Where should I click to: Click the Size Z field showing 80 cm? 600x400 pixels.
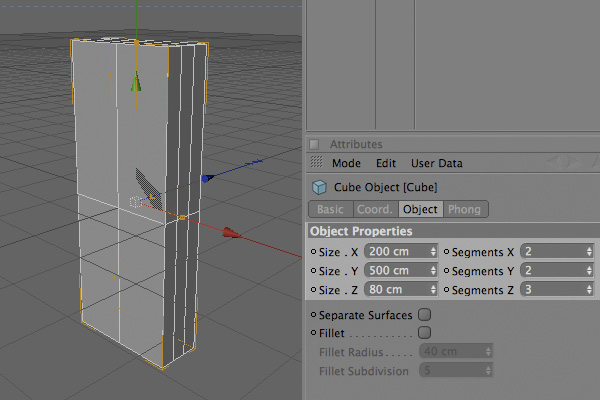[x=401, y=290]
